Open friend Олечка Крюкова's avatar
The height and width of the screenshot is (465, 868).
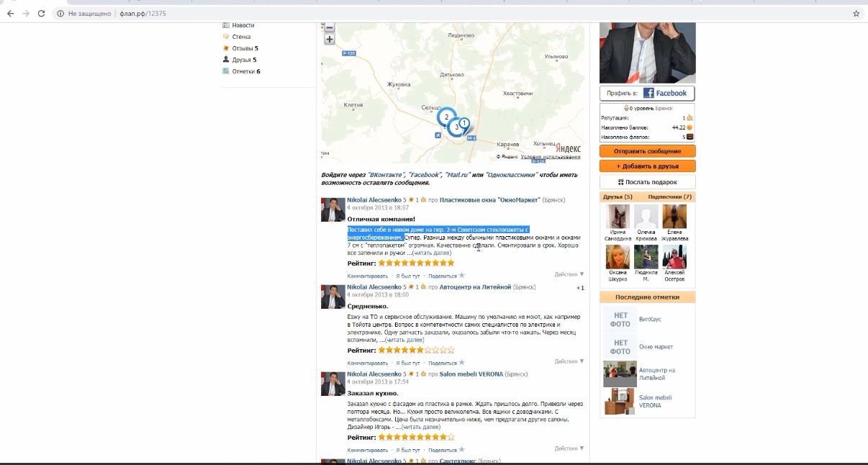646,217
